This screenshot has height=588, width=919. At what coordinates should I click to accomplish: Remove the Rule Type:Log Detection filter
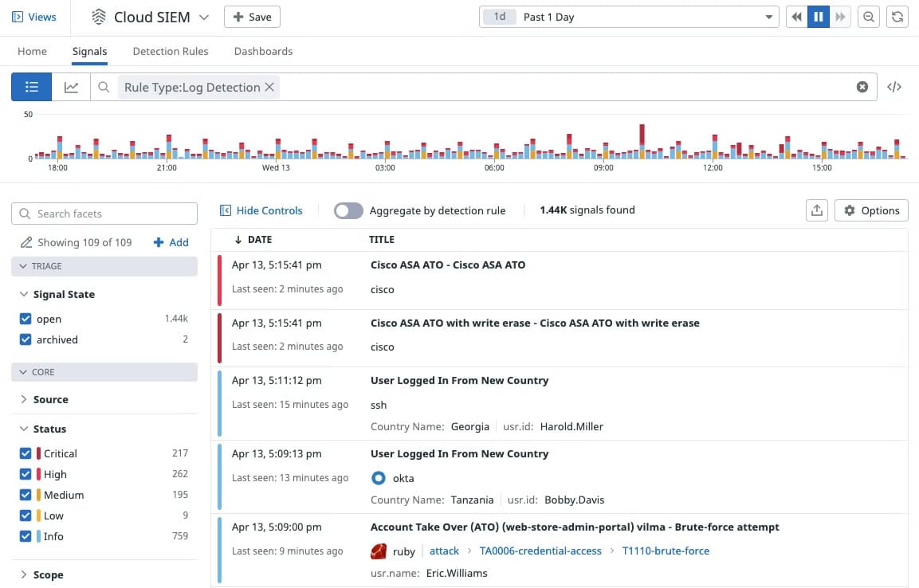pyautogui.click(x=269, y=87)
